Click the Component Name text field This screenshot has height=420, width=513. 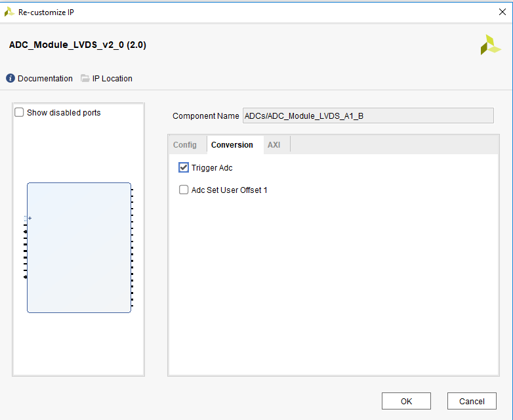(367, 116)
